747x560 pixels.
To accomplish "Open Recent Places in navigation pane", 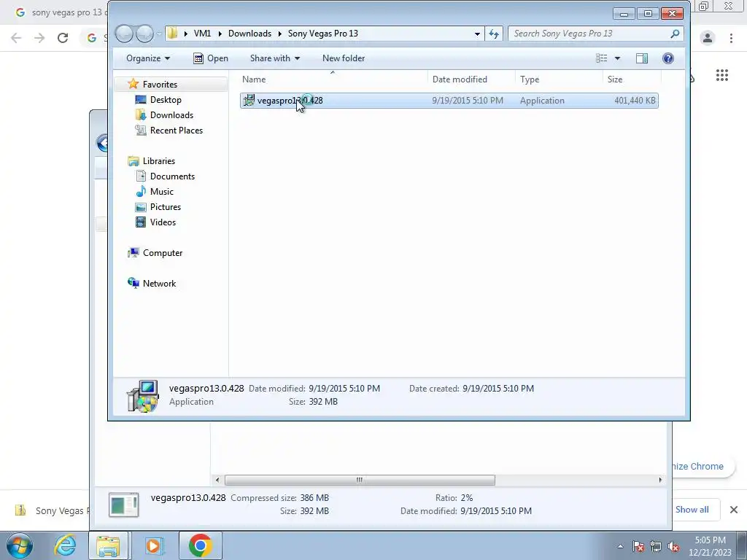I will point(177,130).
